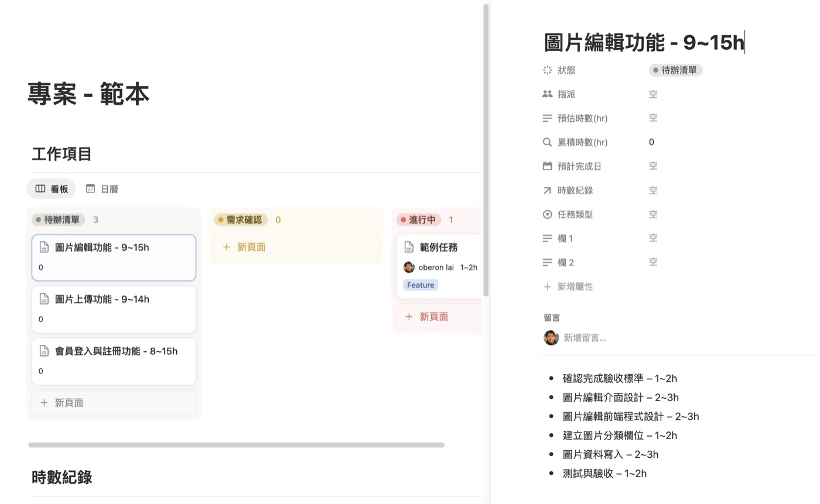
Task: Click the vertical scrollbar of main page
Action: (486, 150)
